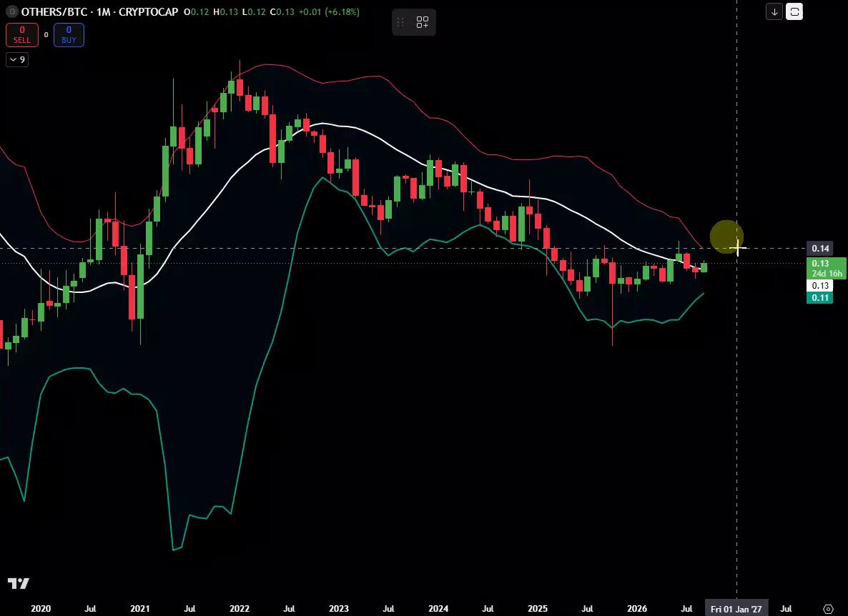Open chart settings gear on time axis
The width and height of the screenshot is (848, 616).
(x=828, y=609)
